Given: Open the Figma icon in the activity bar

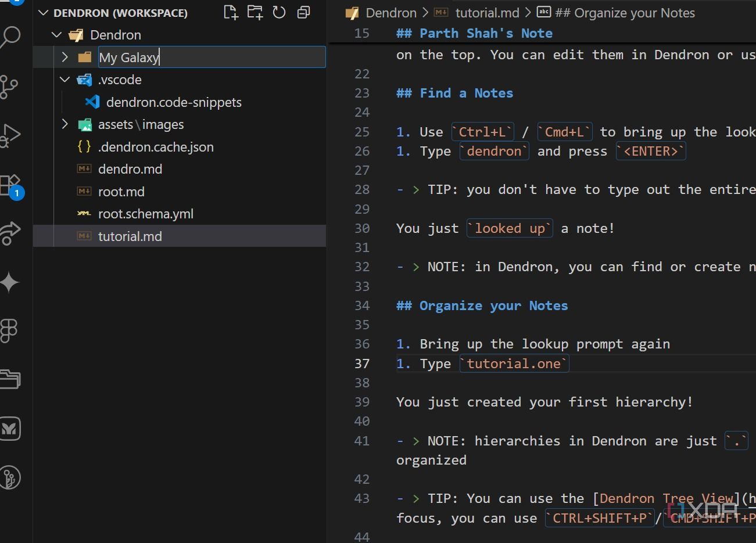Looking at the screenshot, I should [9, 331].
